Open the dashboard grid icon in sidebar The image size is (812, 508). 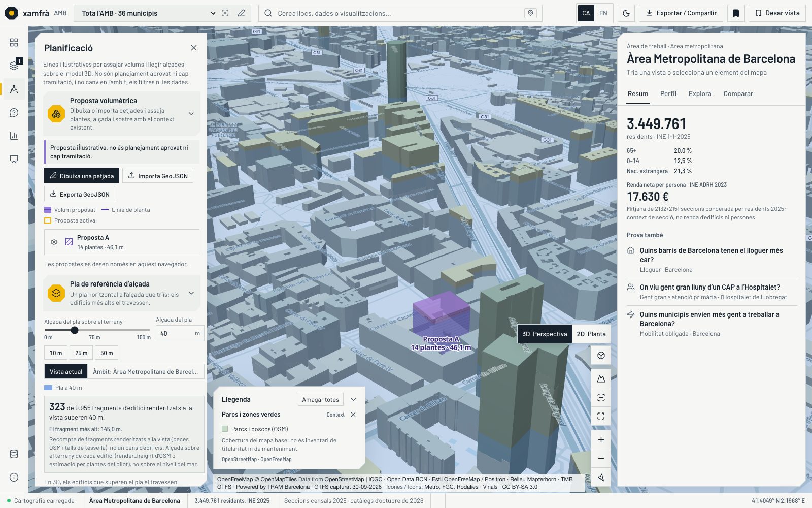14,42
